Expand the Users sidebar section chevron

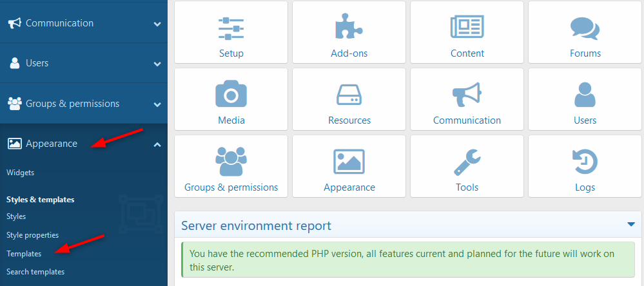[x=157, y=64]
